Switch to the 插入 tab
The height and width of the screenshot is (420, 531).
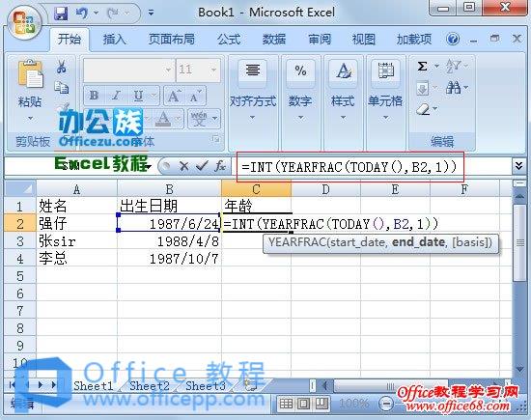point(115,40)
